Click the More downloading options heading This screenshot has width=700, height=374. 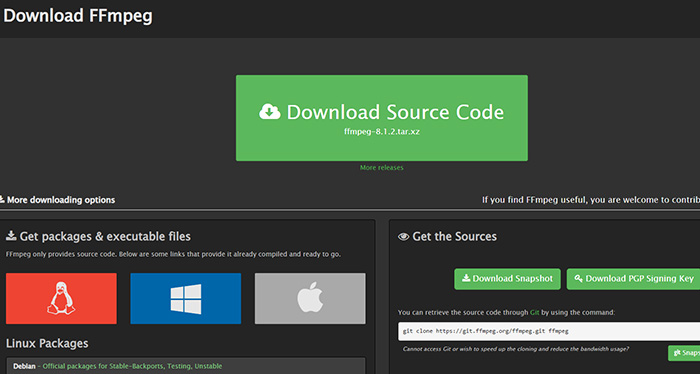coord(58,200)
